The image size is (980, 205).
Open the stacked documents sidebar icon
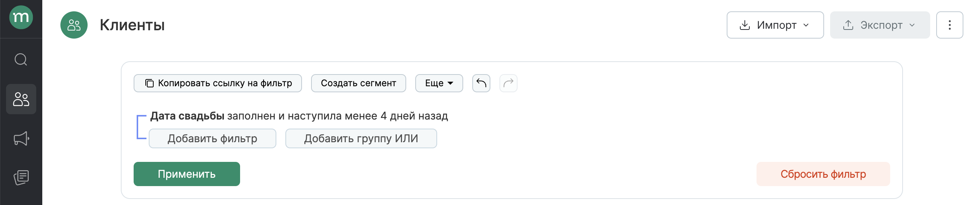(21, 177)
